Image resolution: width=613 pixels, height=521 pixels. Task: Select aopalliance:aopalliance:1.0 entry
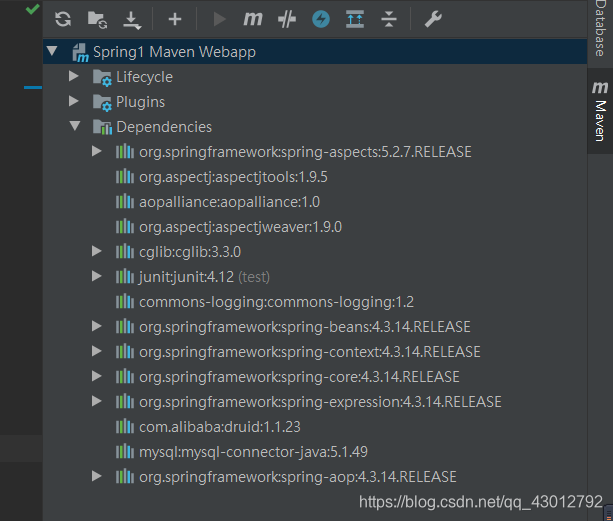pyautogui.click(x=229, y=202)
